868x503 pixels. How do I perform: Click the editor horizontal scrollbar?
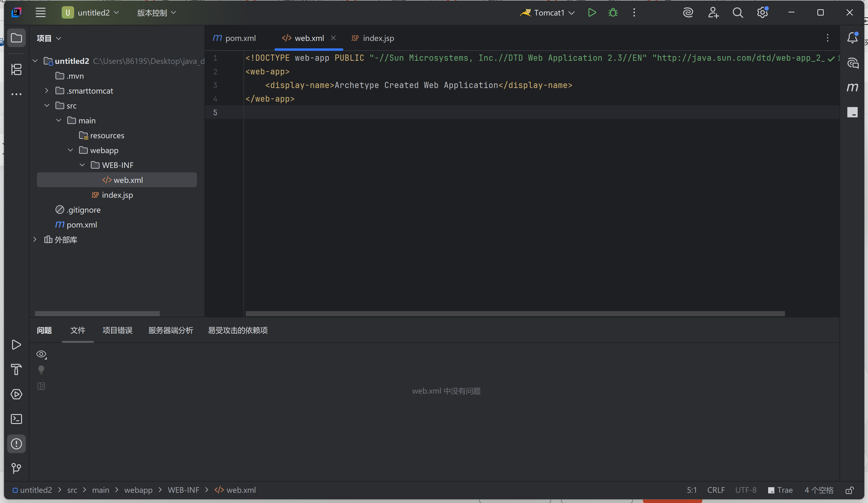(515, 314)
